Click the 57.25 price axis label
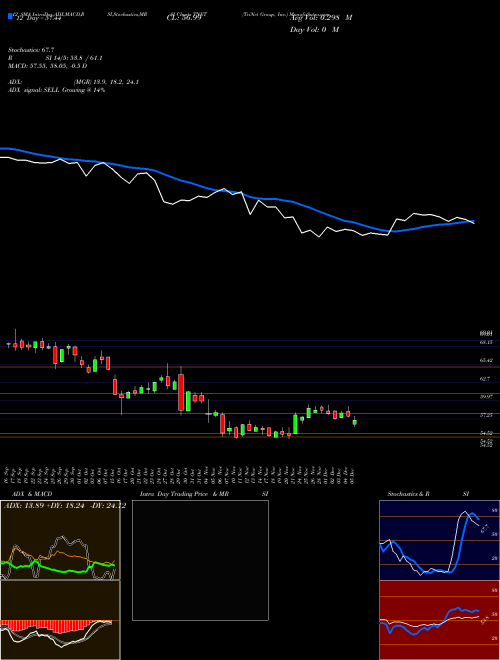The height and width of the screenshot is (660, 500). click(486, 415)
